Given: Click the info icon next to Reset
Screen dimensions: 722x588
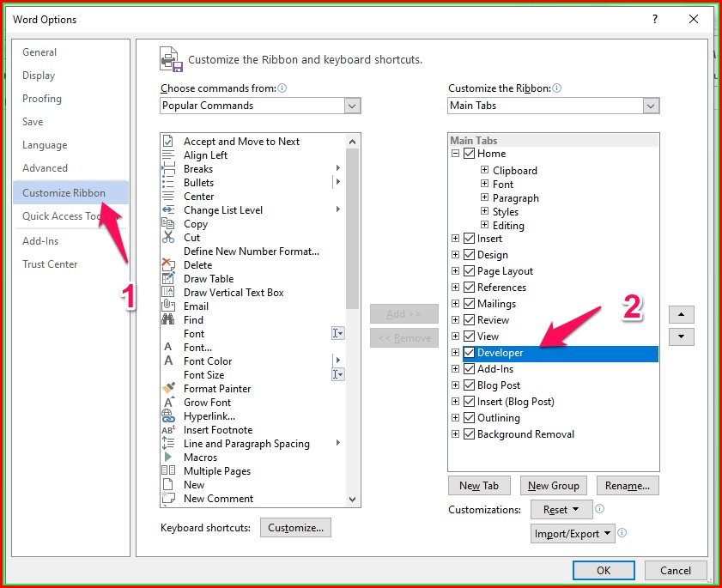Looking at the screenshot, I should pyautogui.click(x=599, y=509).
